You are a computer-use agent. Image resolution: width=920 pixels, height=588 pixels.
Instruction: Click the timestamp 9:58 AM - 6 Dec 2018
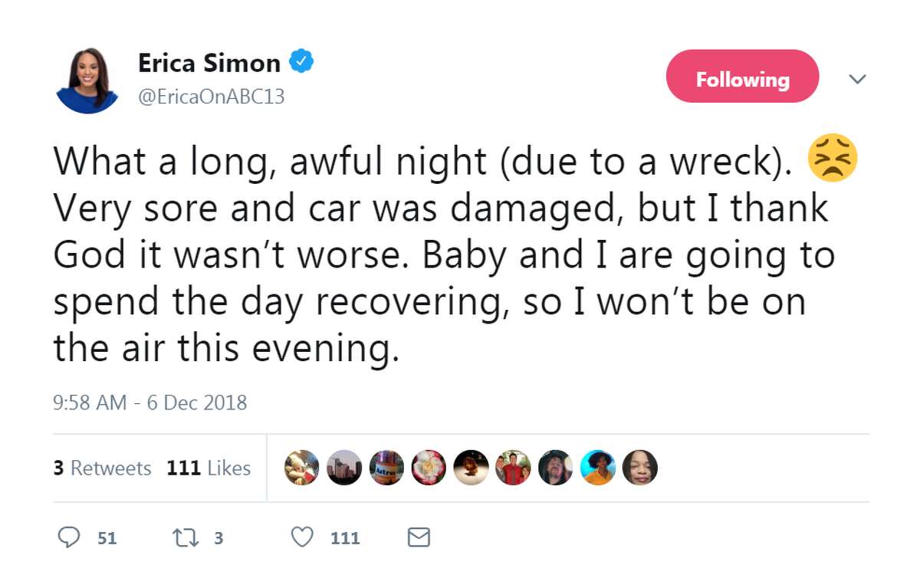click(150, 402)
